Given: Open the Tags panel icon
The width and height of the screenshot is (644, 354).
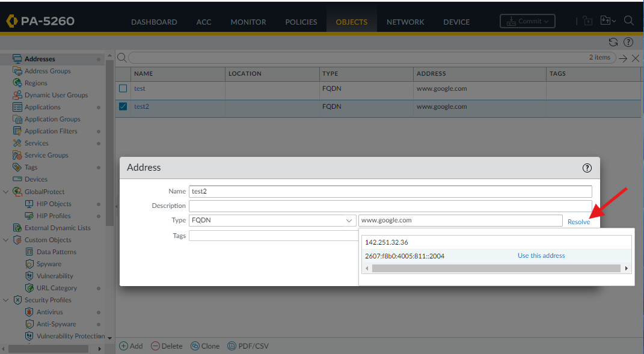Looking at the screenshot, I should 17,167.
